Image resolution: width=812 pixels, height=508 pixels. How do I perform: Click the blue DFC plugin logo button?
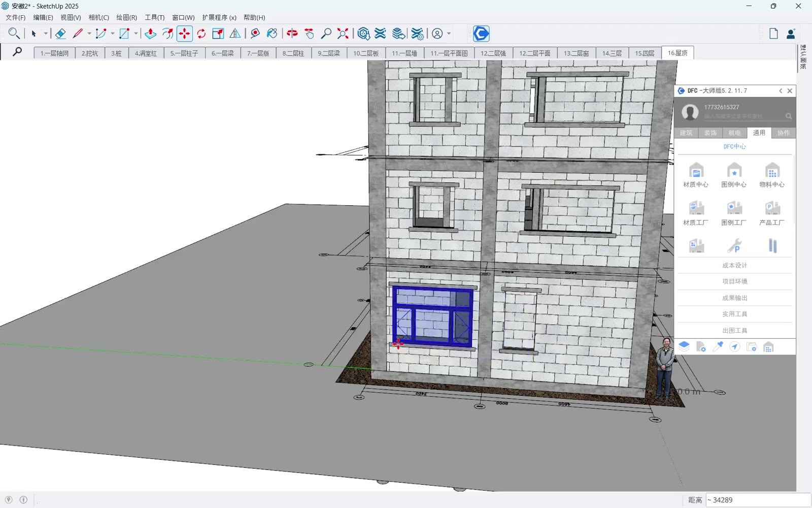coord(481,34)
